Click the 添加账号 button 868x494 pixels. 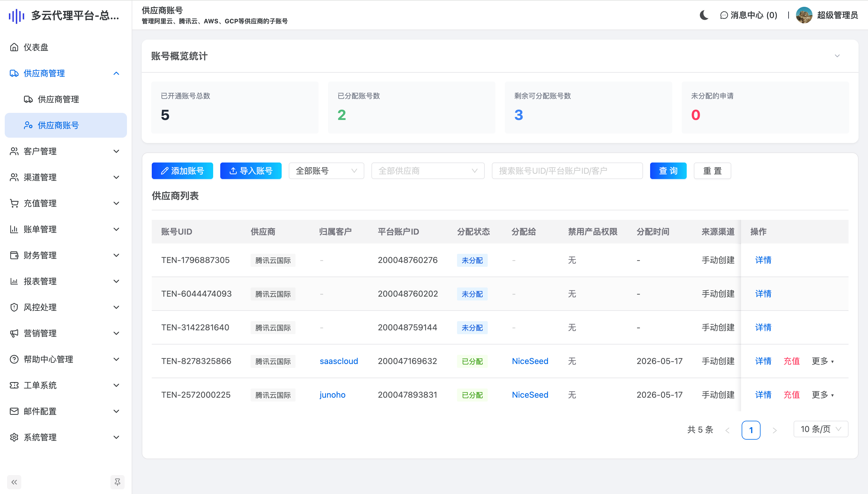pos(182,171)
